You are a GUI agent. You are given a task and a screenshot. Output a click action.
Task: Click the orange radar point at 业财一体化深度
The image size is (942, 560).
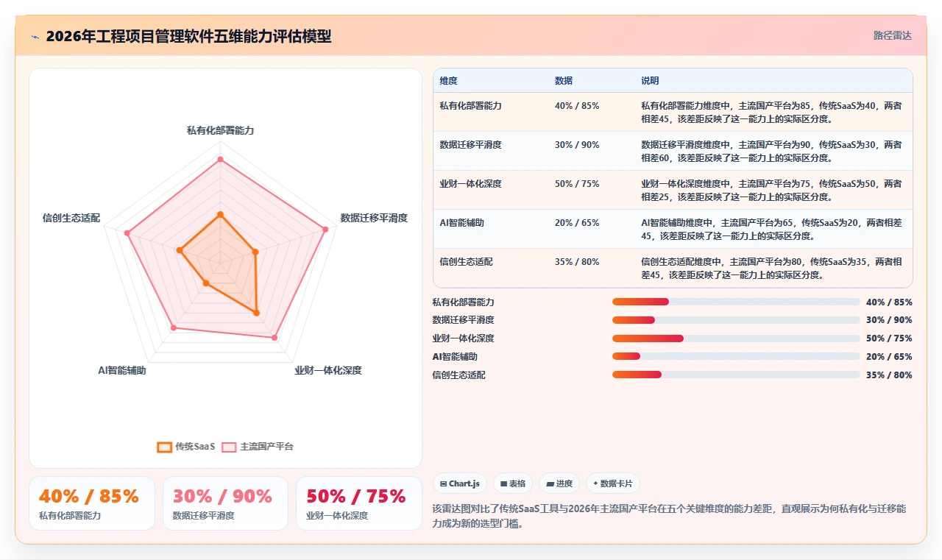(x=256, y=313)
